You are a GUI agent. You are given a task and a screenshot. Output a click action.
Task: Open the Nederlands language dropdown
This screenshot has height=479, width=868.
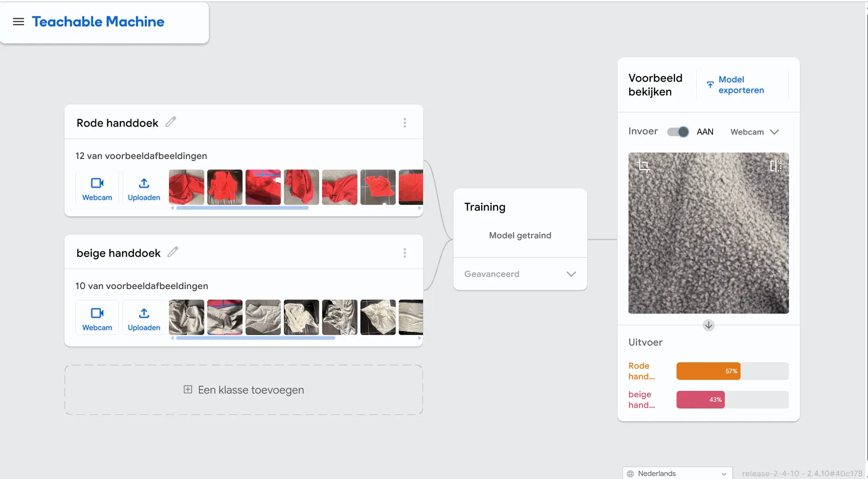tap(677, 473)
